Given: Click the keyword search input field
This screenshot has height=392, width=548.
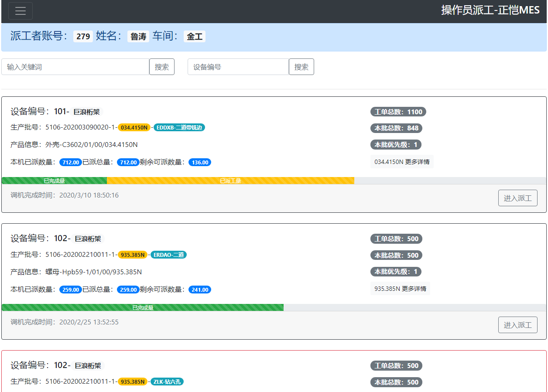Looking at the screenshot, I should point(75,67).
